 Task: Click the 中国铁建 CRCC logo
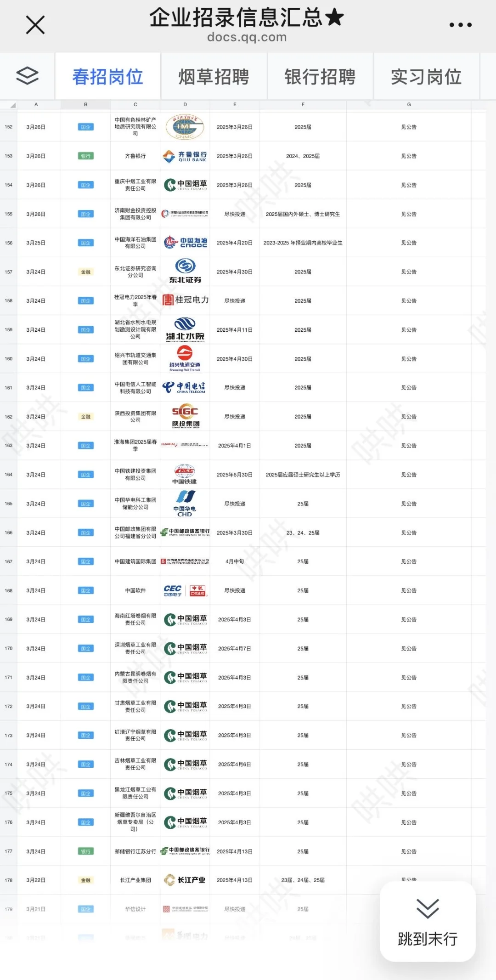[x=185, y=474]
